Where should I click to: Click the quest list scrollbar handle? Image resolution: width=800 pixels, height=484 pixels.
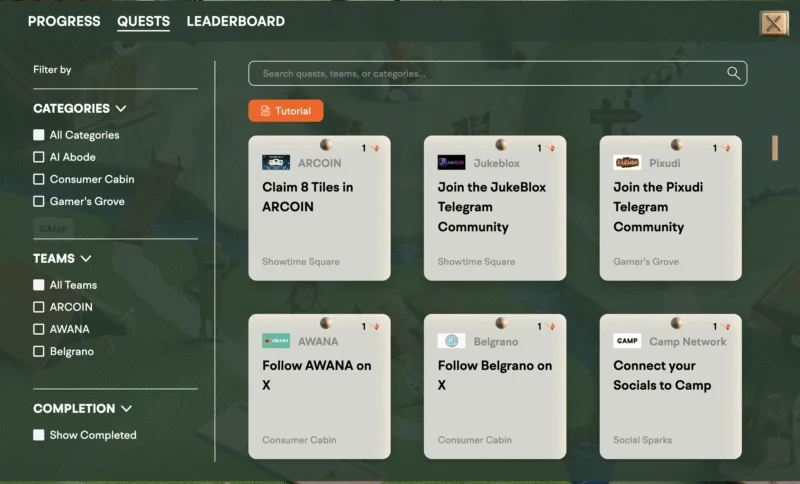[775, 148]
